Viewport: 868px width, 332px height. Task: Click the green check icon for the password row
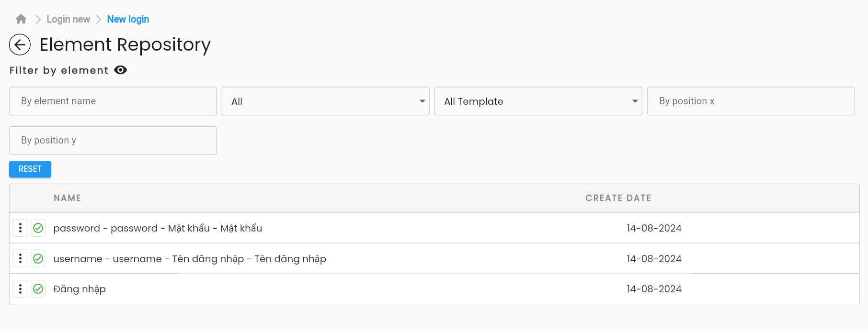pos(38,228)
